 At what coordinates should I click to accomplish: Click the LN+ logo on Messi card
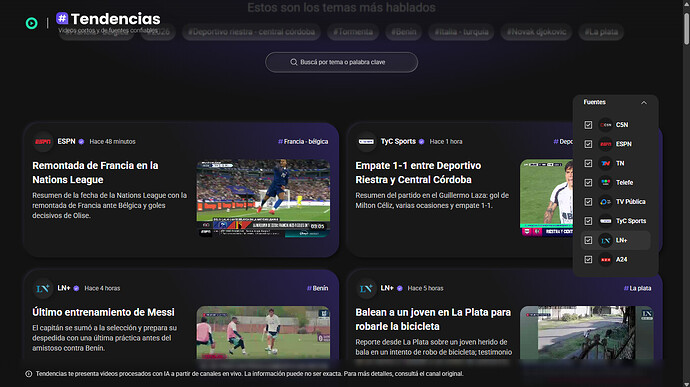pyautogui.click(x=43, y=288)
